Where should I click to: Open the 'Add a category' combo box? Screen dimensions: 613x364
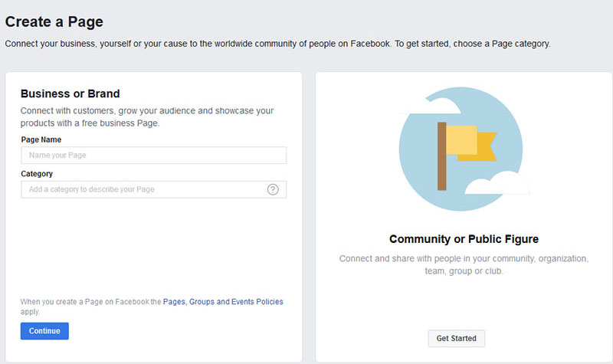pos(154,189)
